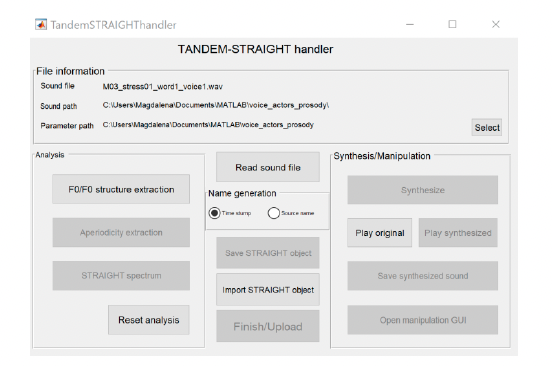Open the manipulation GUI

(x=423, y=320)
